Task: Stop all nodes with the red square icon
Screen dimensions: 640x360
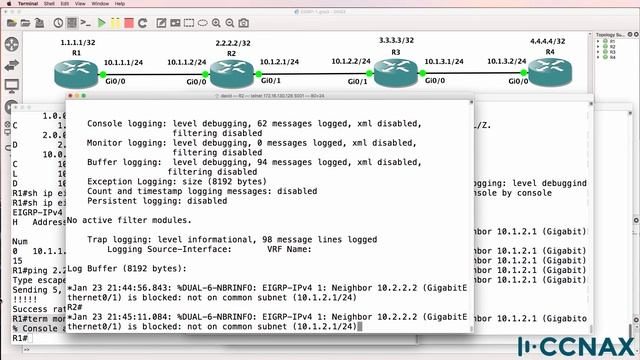Action: pos(129,23)
